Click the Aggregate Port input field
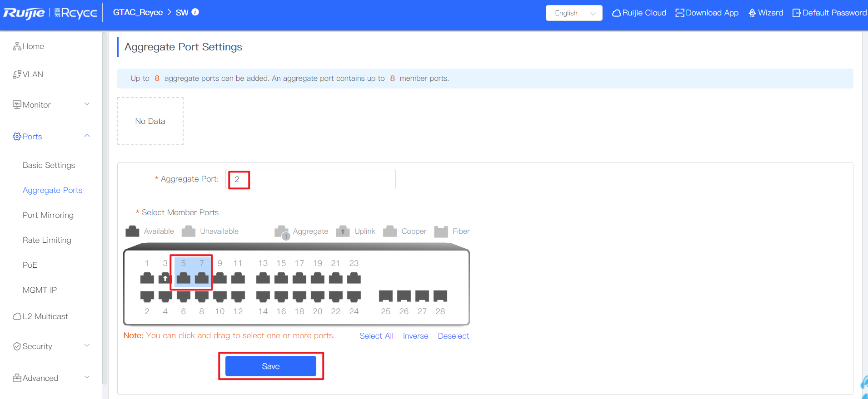The height and width of the screenshot is (399, 868). [310, 179]
